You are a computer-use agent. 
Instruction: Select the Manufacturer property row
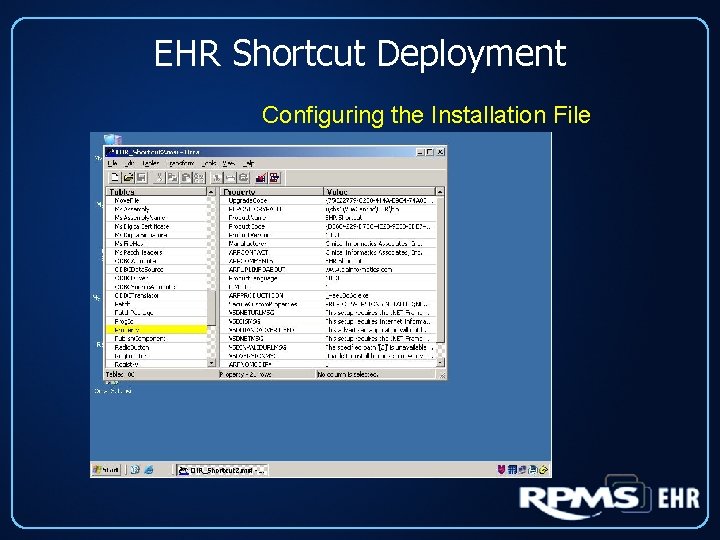coord(328,244)
